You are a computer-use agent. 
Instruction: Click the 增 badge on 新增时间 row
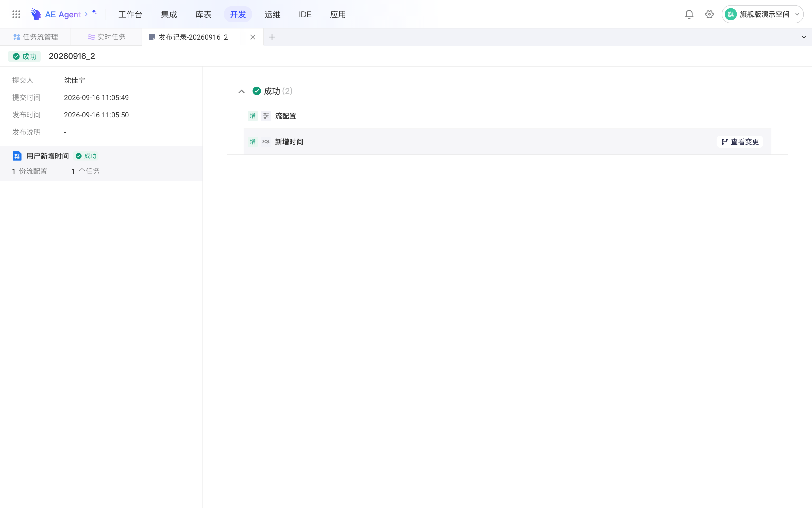(x=253, y=142)
